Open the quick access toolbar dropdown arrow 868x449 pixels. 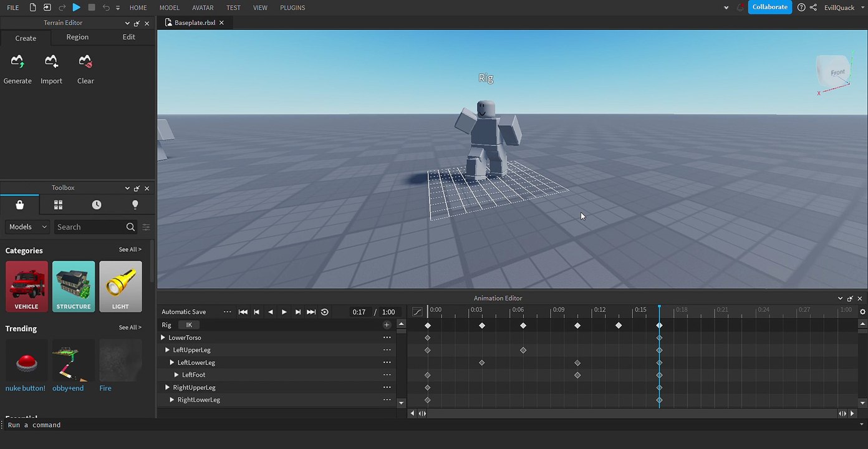click(x=118, y=8)
